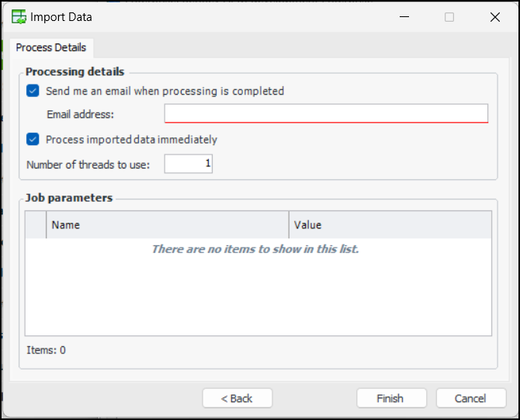
Task: Click the greyed-out maximize button
Action: (x=449, y=16)
